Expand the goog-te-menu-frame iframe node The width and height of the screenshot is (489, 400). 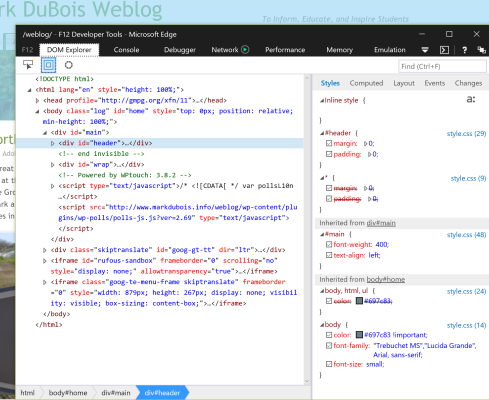coord(45,282)
